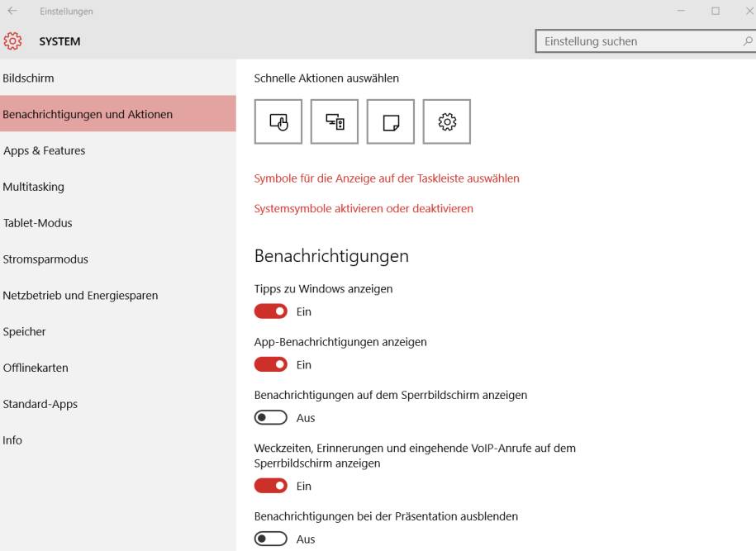Click the back arrow in title bar
756x551 pixels.
[12, 11]
